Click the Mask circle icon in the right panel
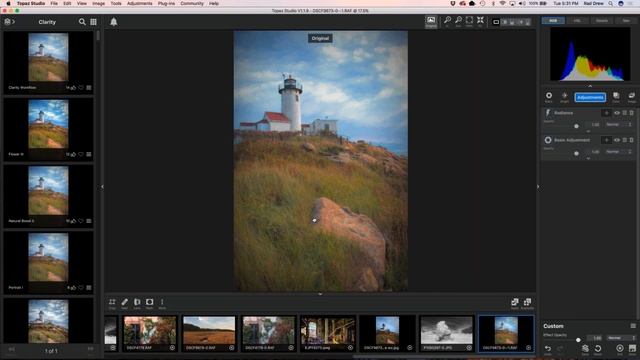 (549, 96)
